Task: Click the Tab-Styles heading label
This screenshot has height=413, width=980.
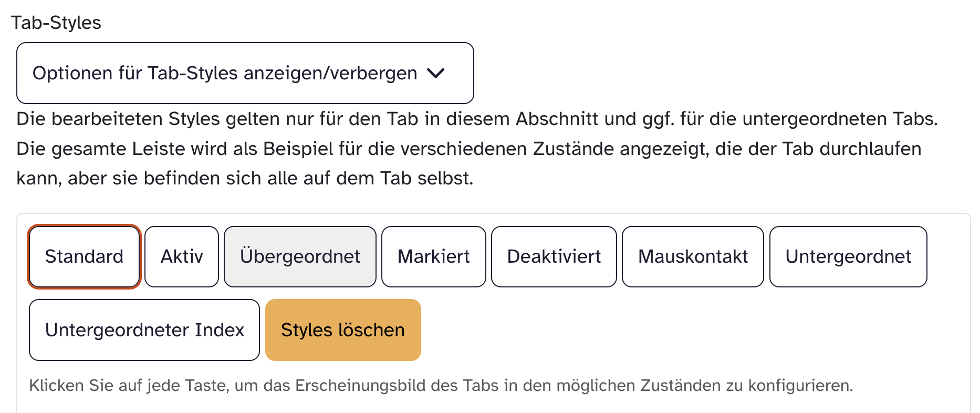Action: (56, 23)
